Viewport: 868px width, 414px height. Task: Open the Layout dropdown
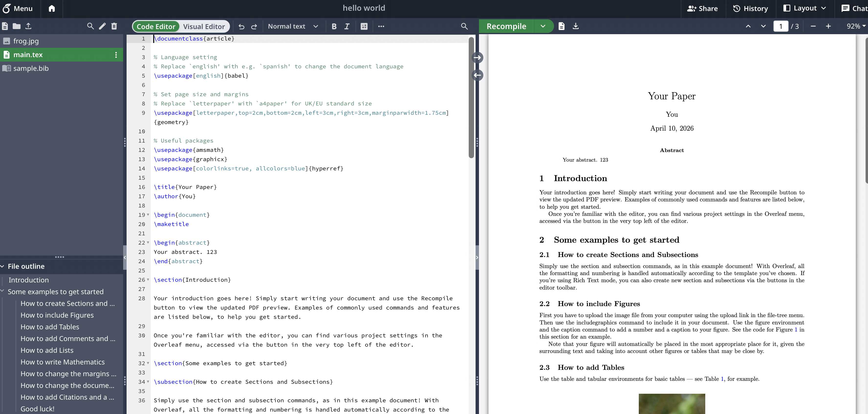[804, 8]
